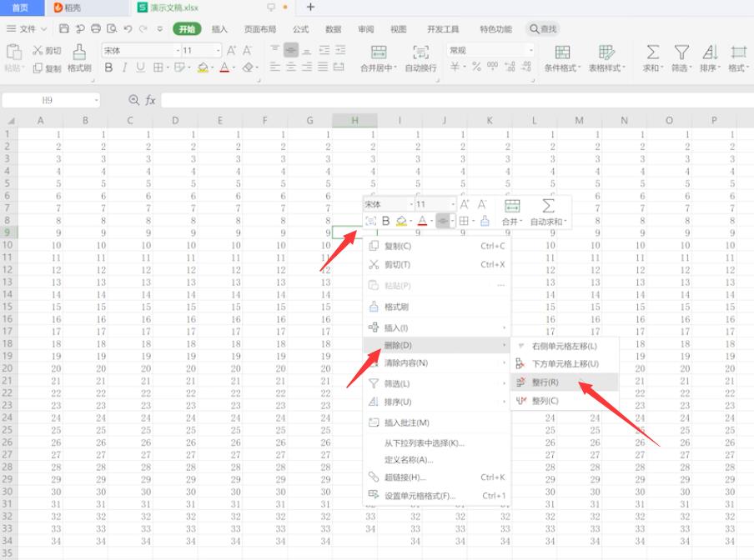Image resolution: width=754 pixels, height=560 pixels.
Task: Select the Format Painter (格式刷) in ribbon
Action: pyautogui.click(x=79, y=57)
